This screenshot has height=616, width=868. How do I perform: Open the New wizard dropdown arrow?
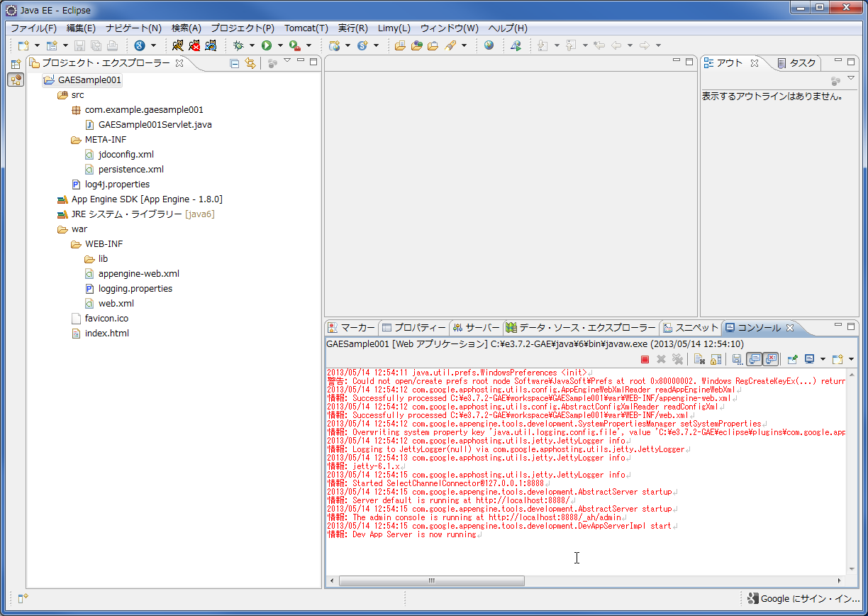tap(36, 45)
